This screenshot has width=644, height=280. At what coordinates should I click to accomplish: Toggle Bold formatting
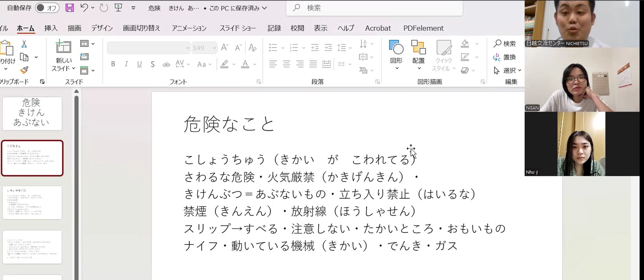[113, 64]
